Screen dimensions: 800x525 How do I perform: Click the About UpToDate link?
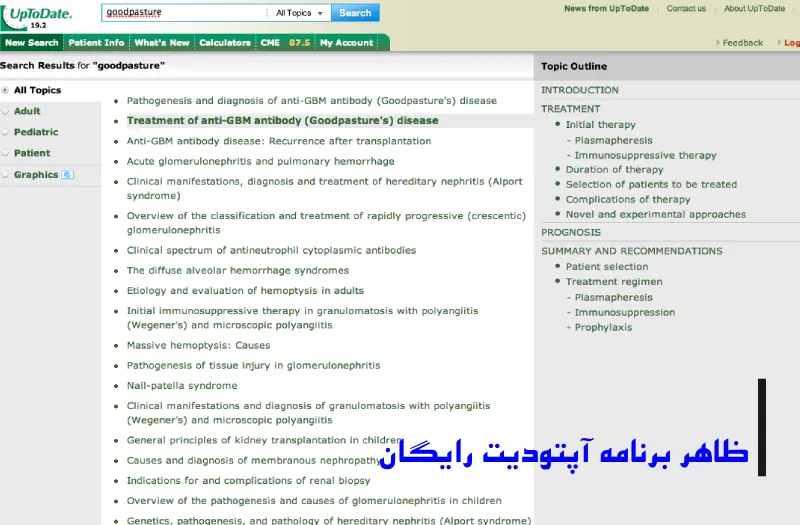click(755, 8)
